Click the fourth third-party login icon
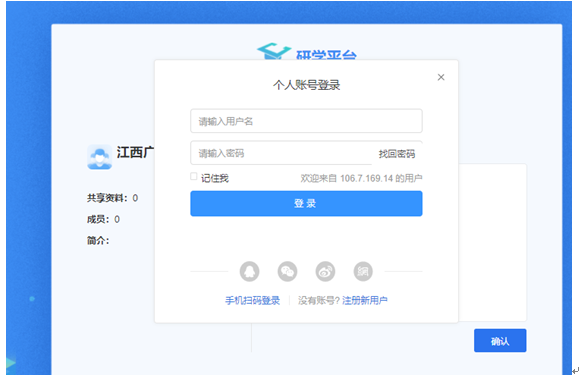This screenshot has width=580, height=379. click(x=363, y=271)
